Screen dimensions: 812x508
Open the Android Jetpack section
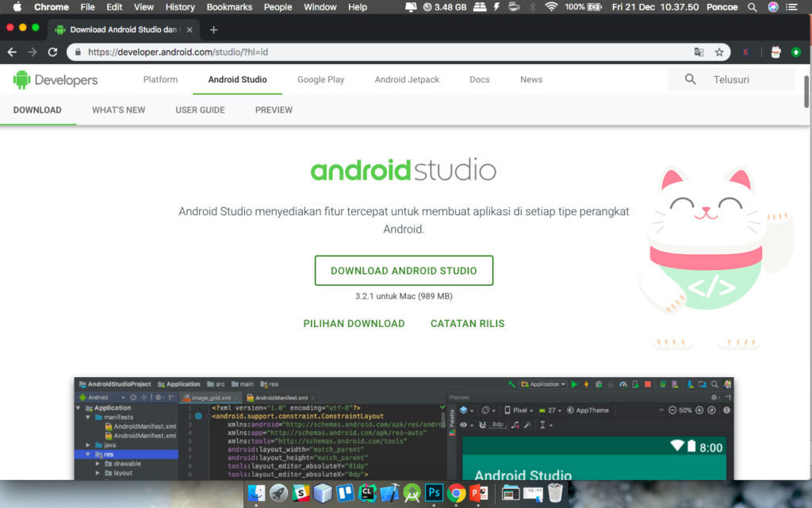coord(407,79)
